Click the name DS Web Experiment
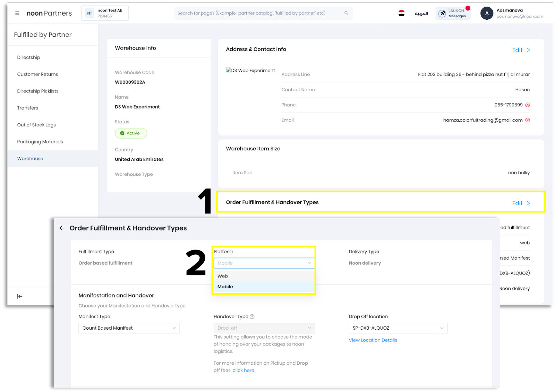 pyautogui.click(x=137, y=107)
